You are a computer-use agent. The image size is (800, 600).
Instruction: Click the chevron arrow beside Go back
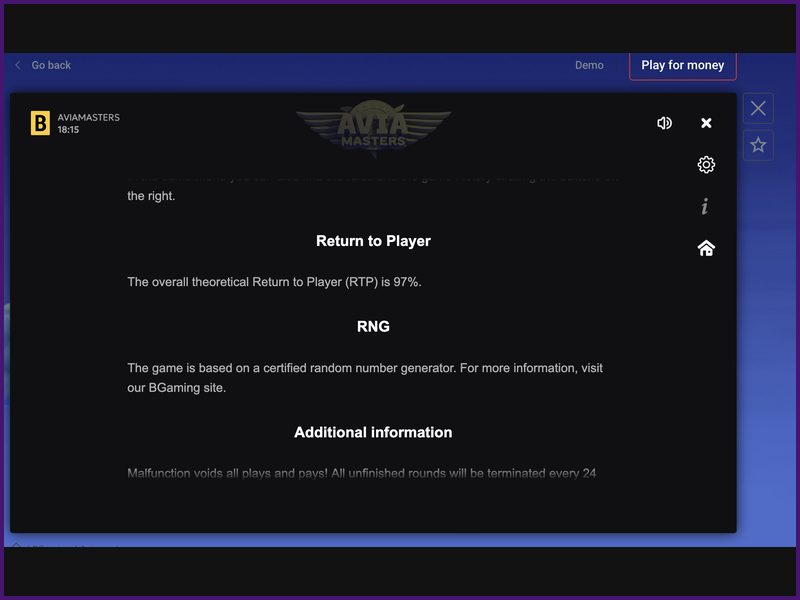pyautogui.click(x=17, y=64)
